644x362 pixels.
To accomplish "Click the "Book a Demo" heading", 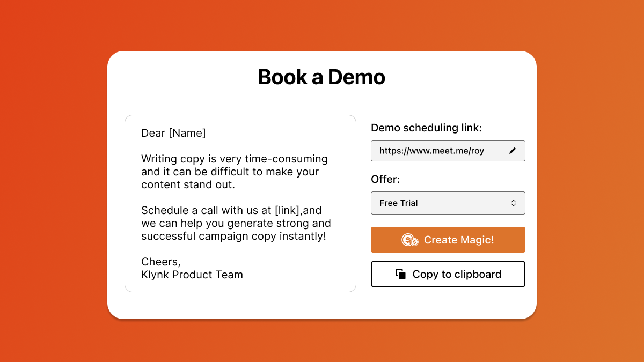I will tap(321, 77).
